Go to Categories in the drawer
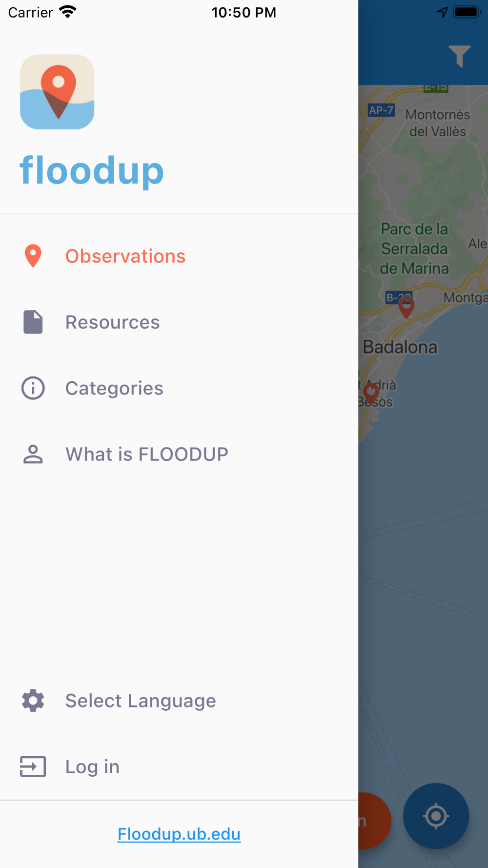Screen dimensions: 488x868 pos(114,388)
